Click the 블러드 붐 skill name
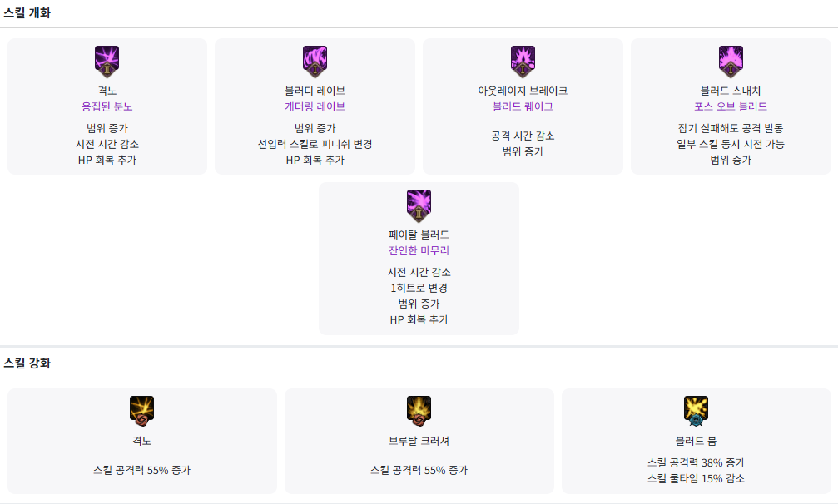The height and width of the screenshot is (504, 838). click(696, 441)
